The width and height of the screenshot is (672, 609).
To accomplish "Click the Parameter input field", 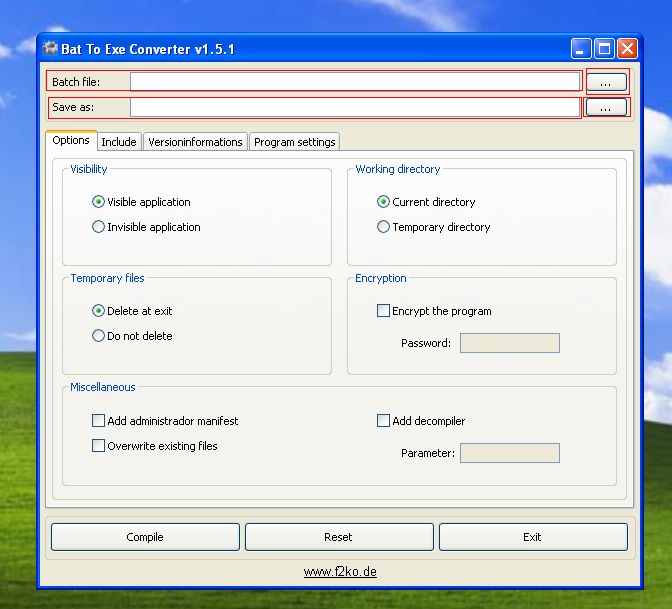I will (x=510, y=453).
